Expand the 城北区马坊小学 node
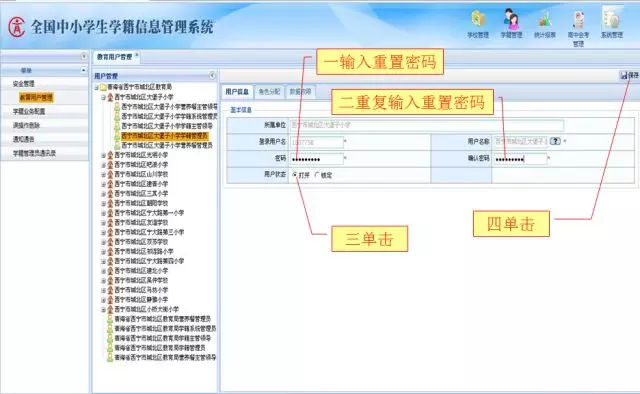 coord(103,290)
